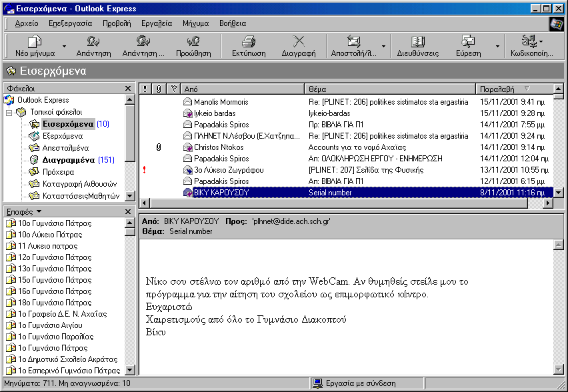Create a new message with Νέο μήνυμα
Screen dimensions: 568x392
(x=35, y=46)
